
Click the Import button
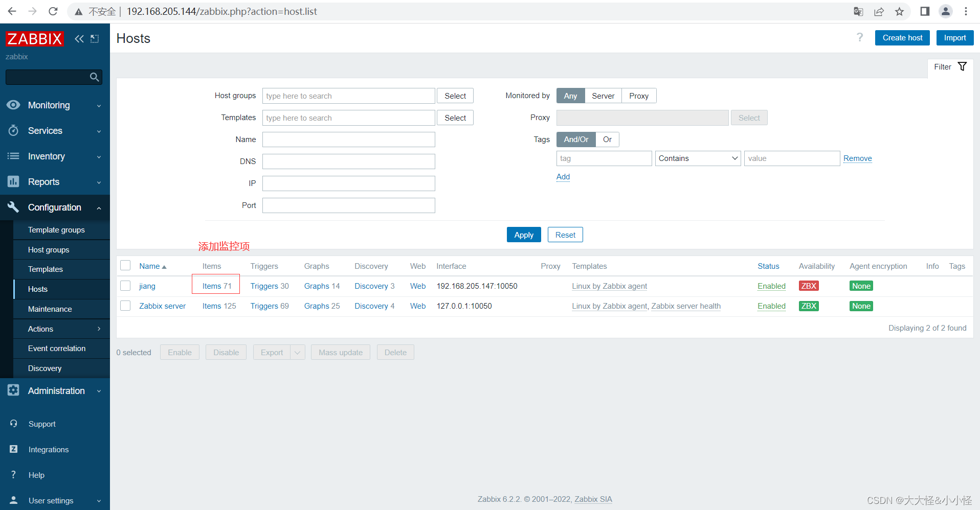pos(955,38)
